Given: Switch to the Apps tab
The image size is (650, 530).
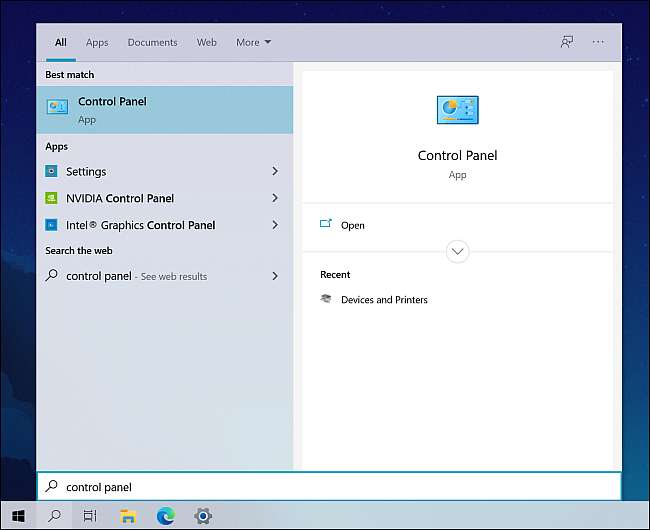Looking at the screenshot, I should (x=97, y=42).
